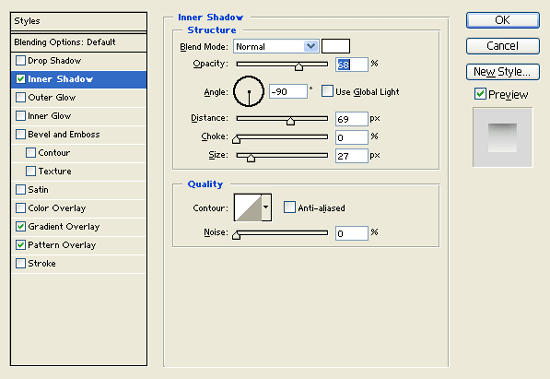
Task: Select the Outer Glow label
Action: (52, 98)
